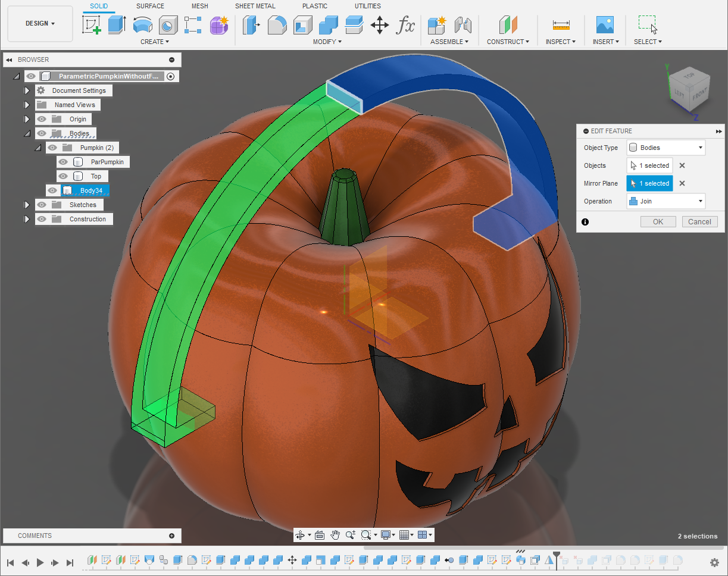Screen dimensions: 728x576
Task: Open the ASSEMBLE menu
Action: coord(449,42)
